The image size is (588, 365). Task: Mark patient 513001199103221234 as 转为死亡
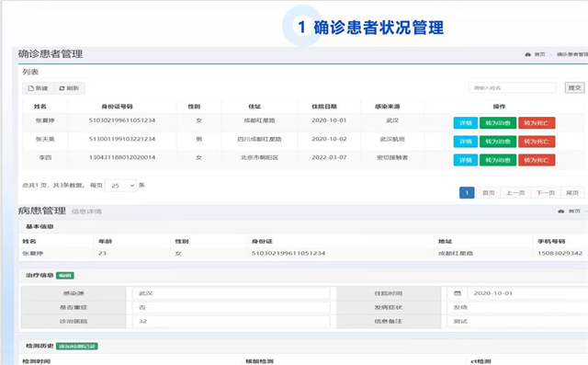click(x=537, y=142)
